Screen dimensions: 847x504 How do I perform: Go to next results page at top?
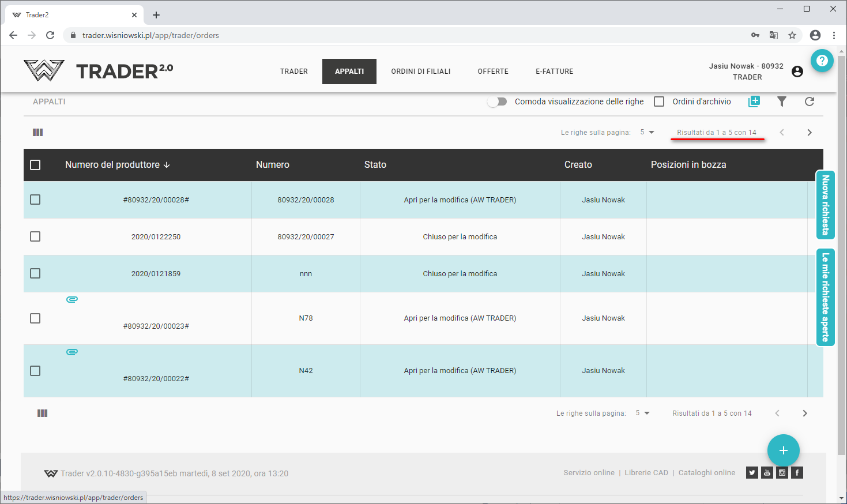click(x=809, y=133)
